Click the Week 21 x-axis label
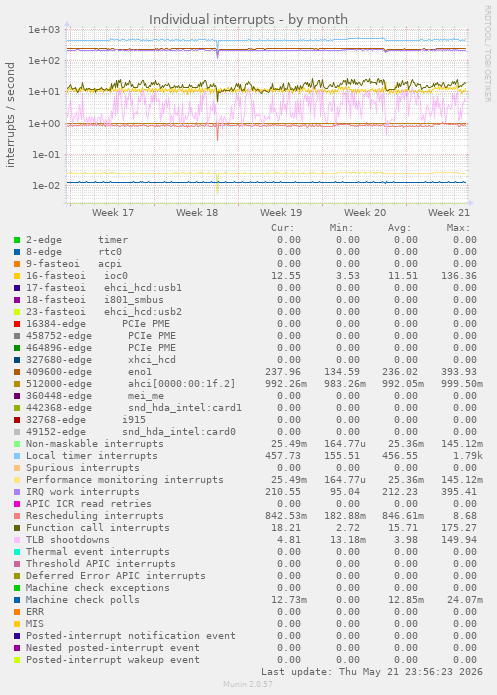Image resolution: width=497 pixels, height=695 pixels. pos(449,212)
